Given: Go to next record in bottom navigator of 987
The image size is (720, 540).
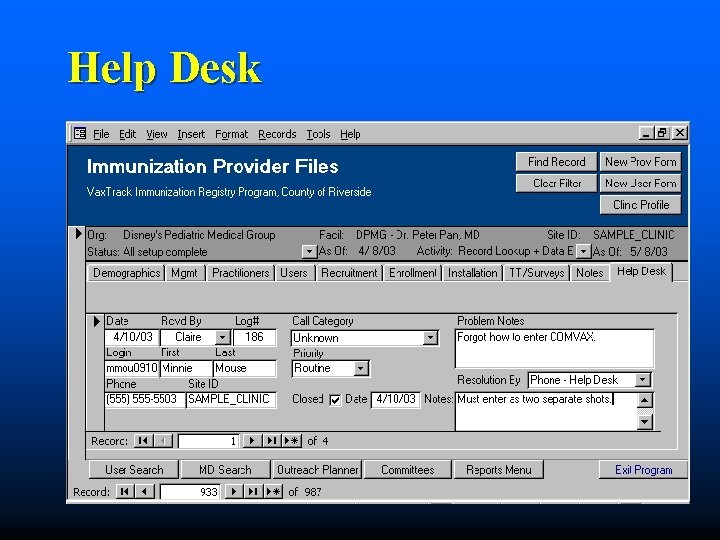Looking at the screenshot, I should point(233,492).
